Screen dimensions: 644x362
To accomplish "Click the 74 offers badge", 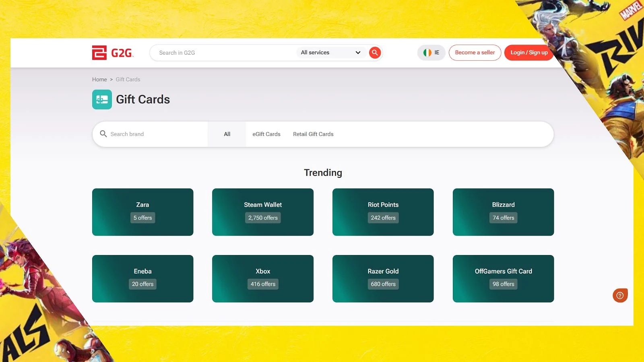I will (504, 218).
